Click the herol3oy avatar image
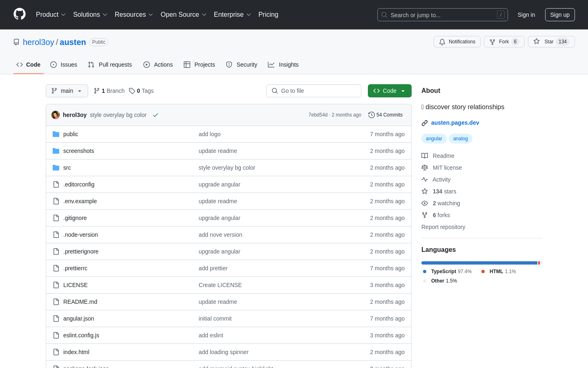The width and height of the screenshot is (588, 368). tap(56, 115)
